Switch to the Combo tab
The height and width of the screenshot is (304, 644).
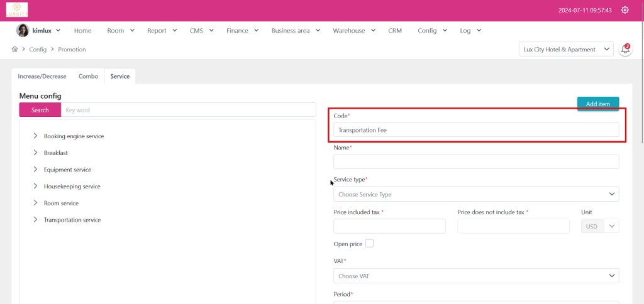coord(88,76)
